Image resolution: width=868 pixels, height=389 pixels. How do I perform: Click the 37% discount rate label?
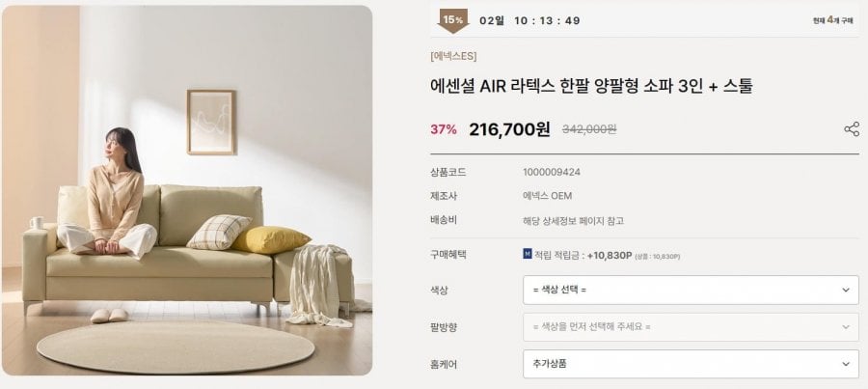444,129
